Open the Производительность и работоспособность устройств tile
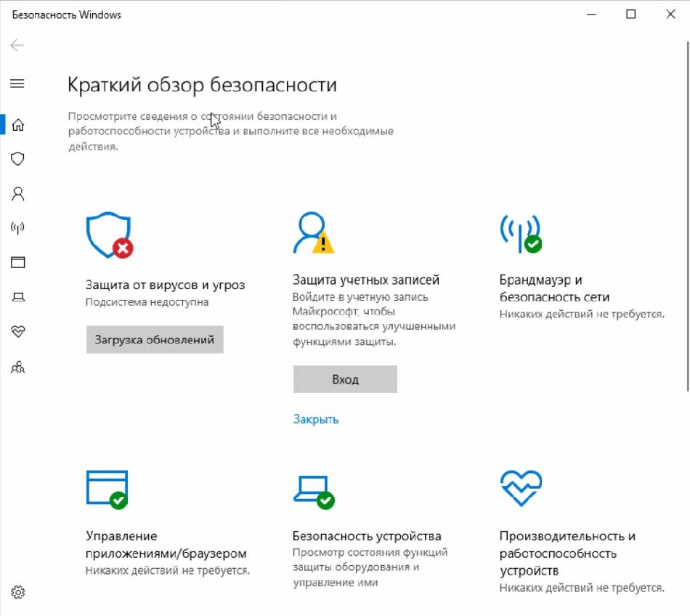This screenshot has height=616, width=690. point(567,553)
